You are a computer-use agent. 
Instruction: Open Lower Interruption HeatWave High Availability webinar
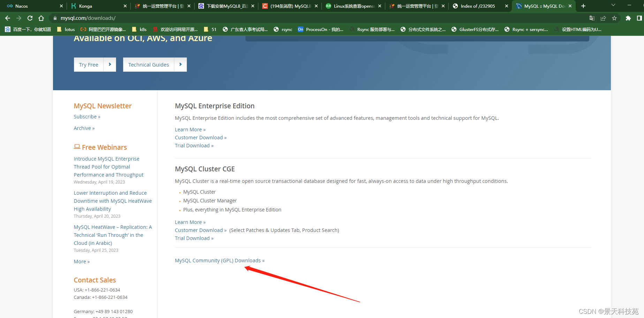coord(113,201)
